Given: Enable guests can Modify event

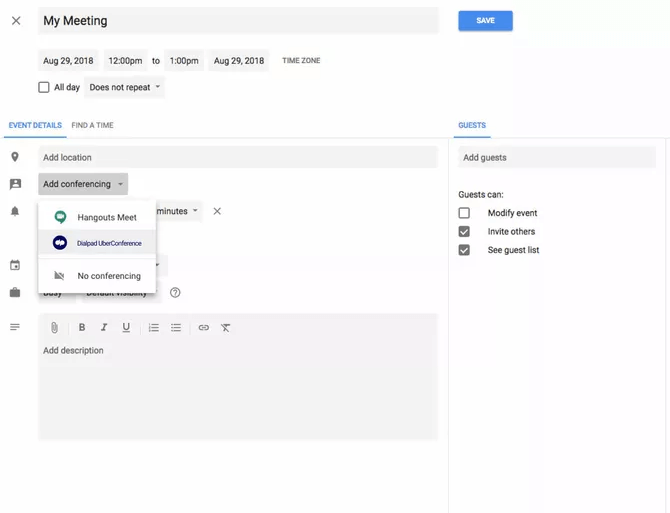Looking at the screenshot, I should coord(464,213).
